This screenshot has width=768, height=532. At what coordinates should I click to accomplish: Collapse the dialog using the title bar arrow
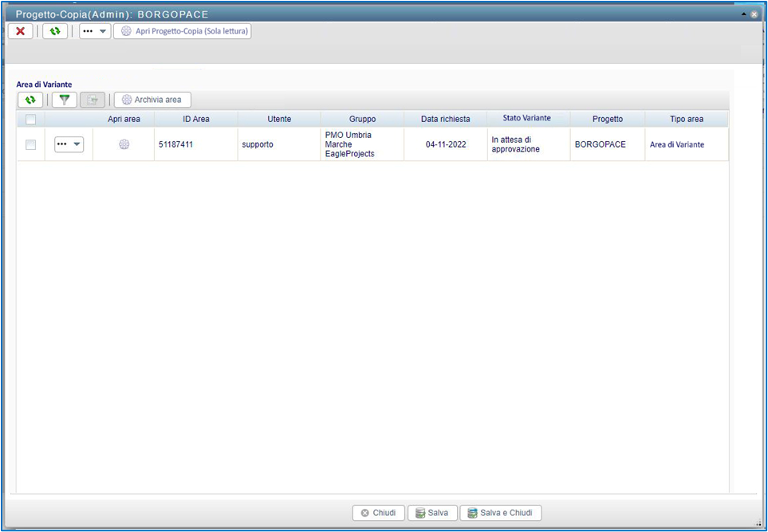click(743, 14)
